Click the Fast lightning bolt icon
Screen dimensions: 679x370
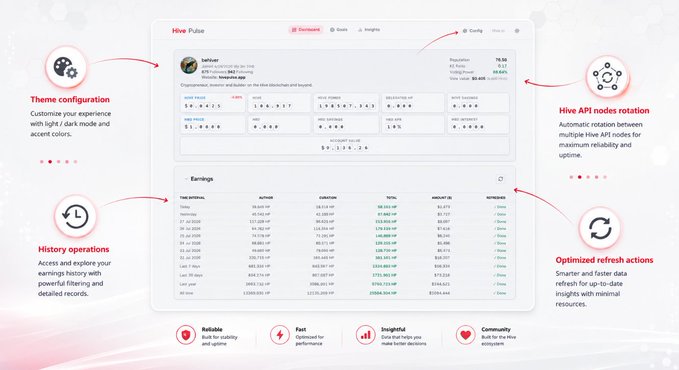(280, 335)
